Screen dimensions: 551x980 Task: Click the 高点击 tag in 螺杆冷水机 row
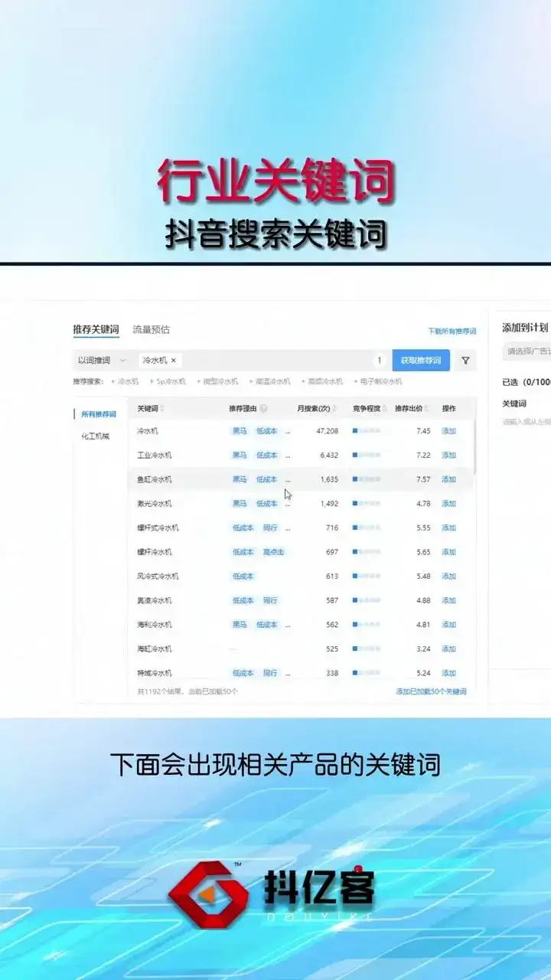tap(273, 552)
